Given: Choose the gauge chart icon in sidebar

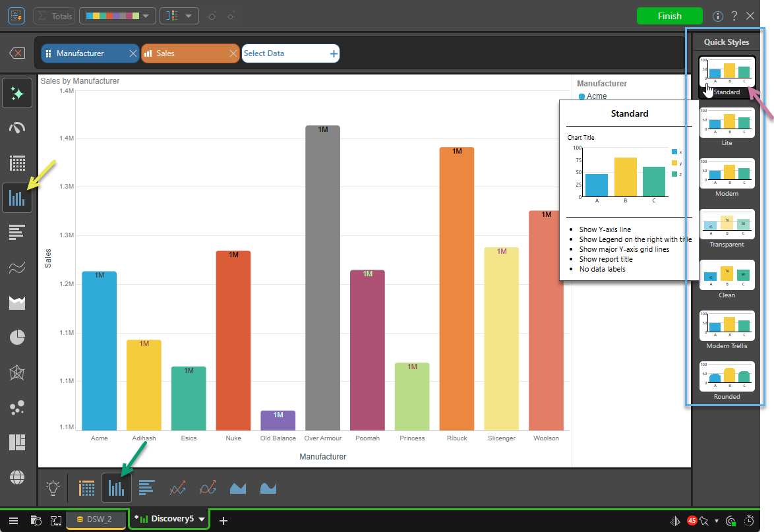Looking at the screenshot, I should 17,128.
